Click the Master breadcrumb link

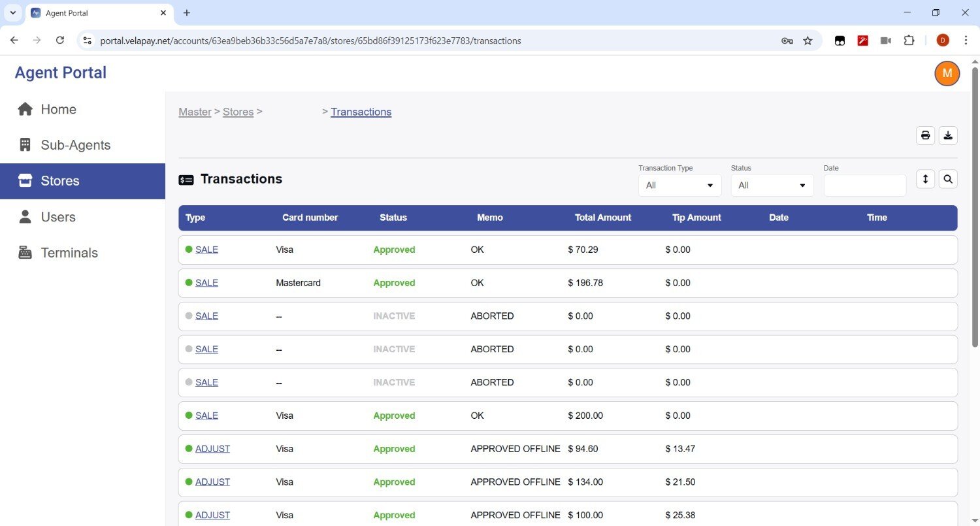pyautogui.click(x=195, y=112)
